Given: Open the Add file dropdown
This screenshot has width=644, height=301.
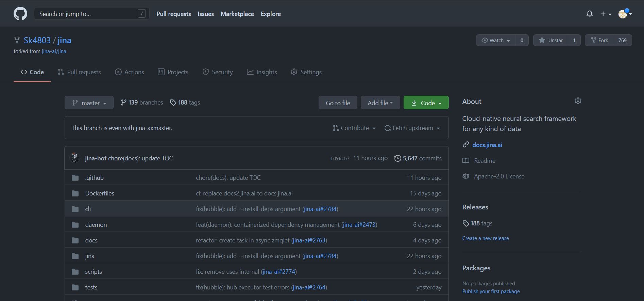Looking at the screenshot, I should tap(380, 103).
